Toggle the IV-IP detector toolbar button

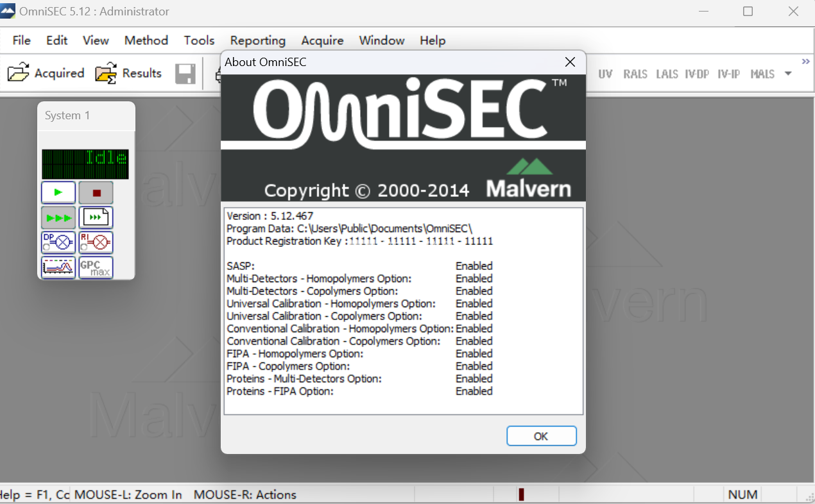tap(729, 74)
